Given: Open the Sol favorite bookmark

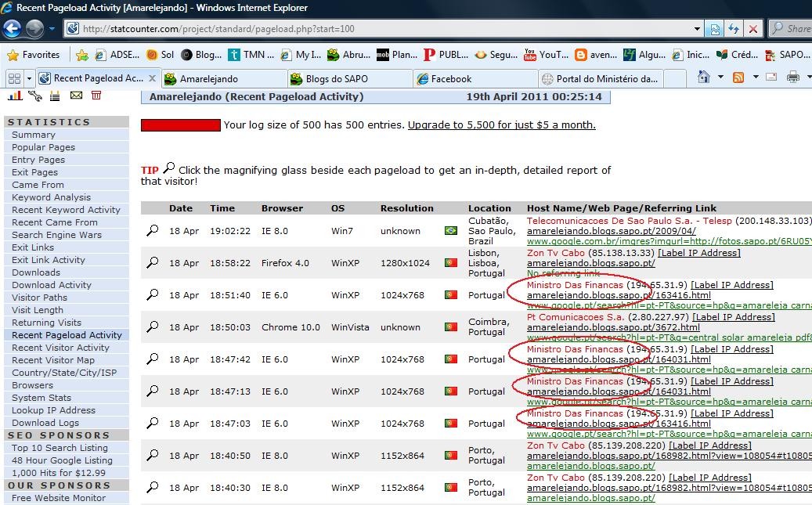Looking at the screenshot, I should coord(160,54).
